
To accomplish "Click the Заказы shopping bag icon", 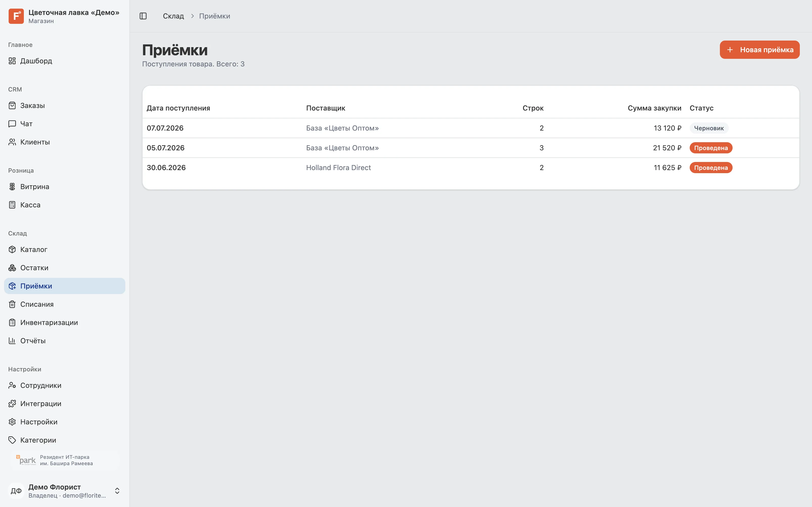I will point(12,105).
